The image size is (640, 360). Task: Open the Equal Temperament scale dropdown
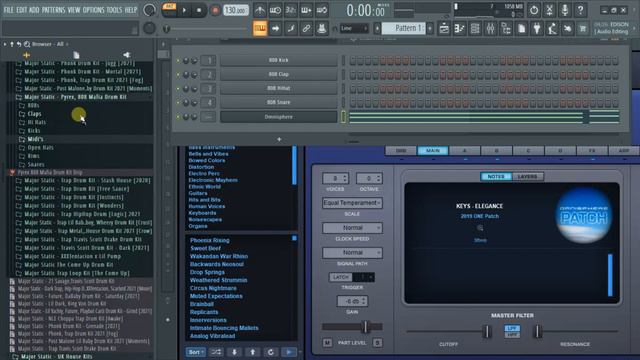click(x=352, y=203)
